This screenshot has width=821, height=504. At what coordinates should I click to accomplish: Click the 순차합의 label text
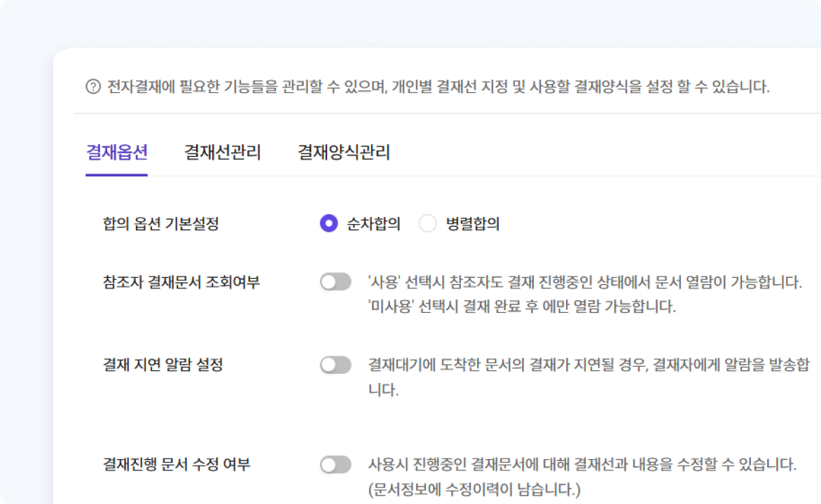[x=373, y=224]
